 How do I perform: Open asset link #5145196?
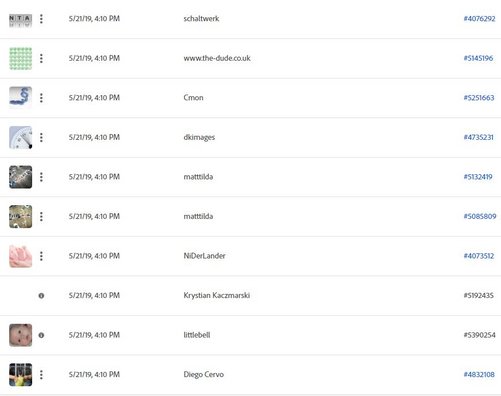pos(478,58)
